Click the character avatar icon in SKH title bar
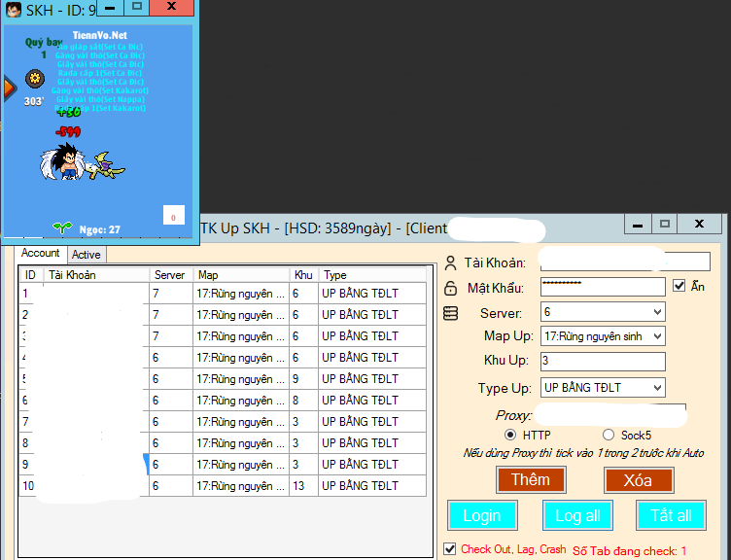The height and width of the screenshot is (560, 731). point(13,11)
